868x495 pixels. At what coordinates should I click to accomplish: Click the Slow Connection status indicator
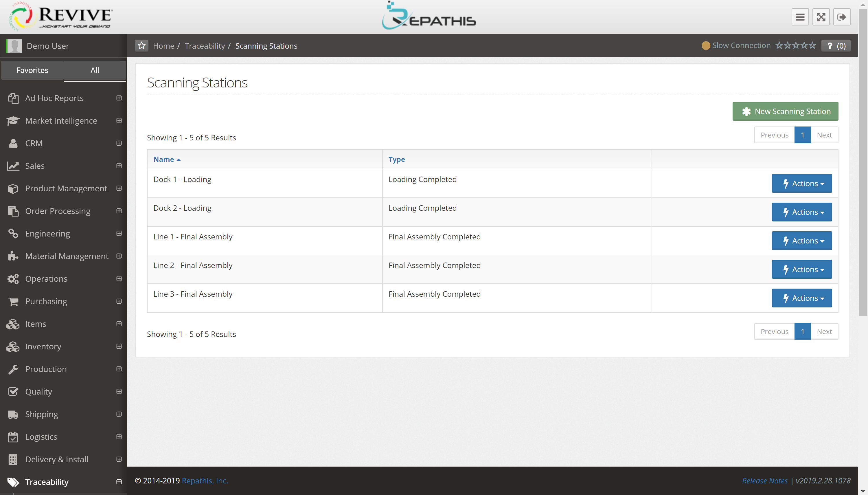(736, 45)
